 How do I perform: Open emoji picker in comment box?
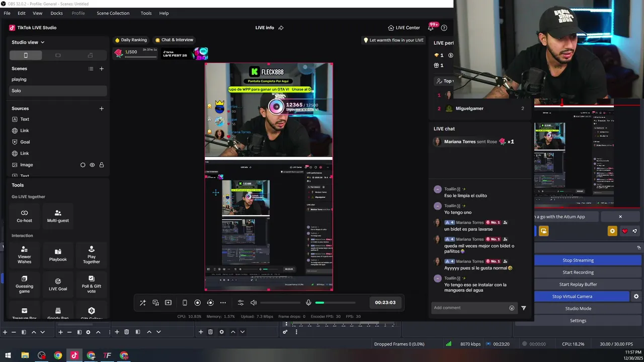click(x=512, y=308)
